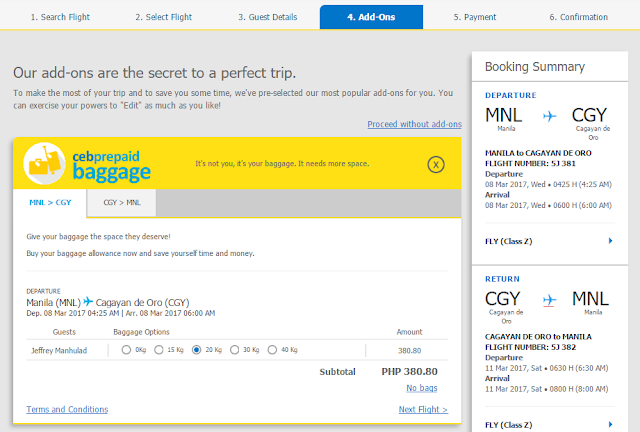This screenshot has height=432, width=640.
Task: Expand the return FLY (Class Z) details arrow
Action: (610, 425)
